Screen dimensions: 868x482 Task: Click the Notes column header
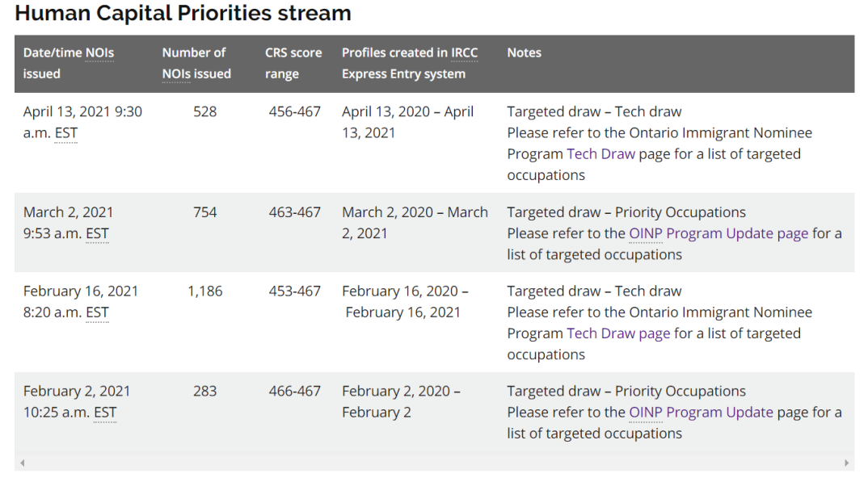524,53
